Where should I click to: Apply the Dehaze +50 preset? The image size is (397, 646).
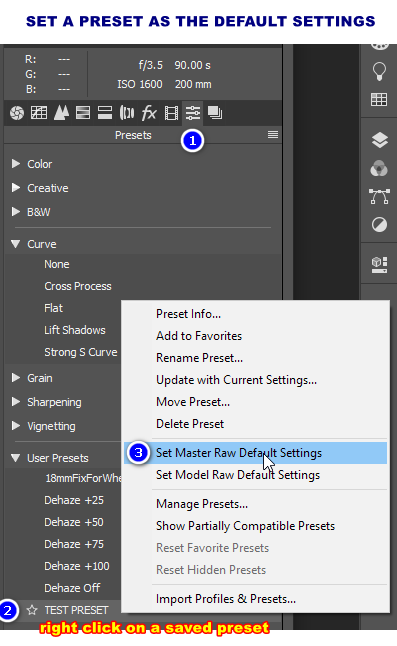click(x=74, y=522)
